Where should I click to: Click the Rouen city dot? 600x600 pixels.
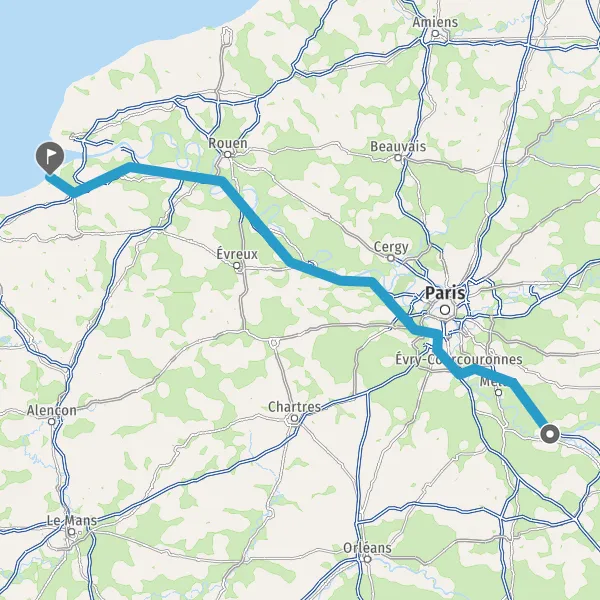tap(228, 155)
